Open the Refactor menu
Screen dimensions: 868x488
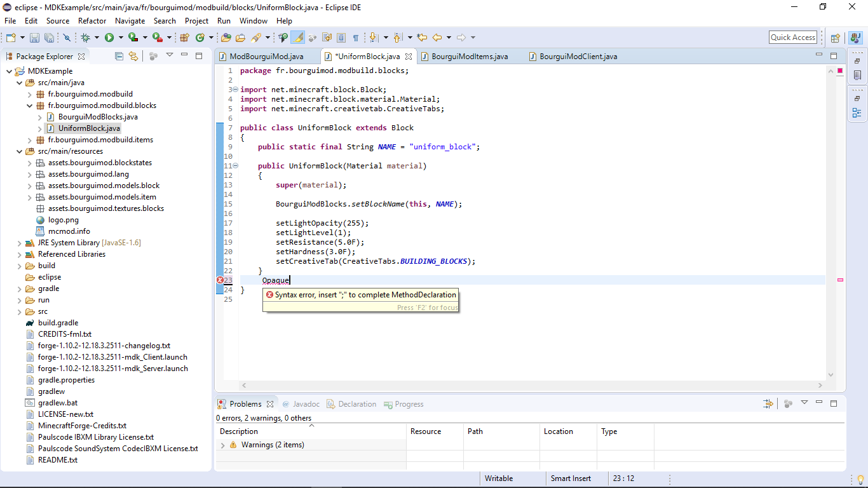point(92,20)
